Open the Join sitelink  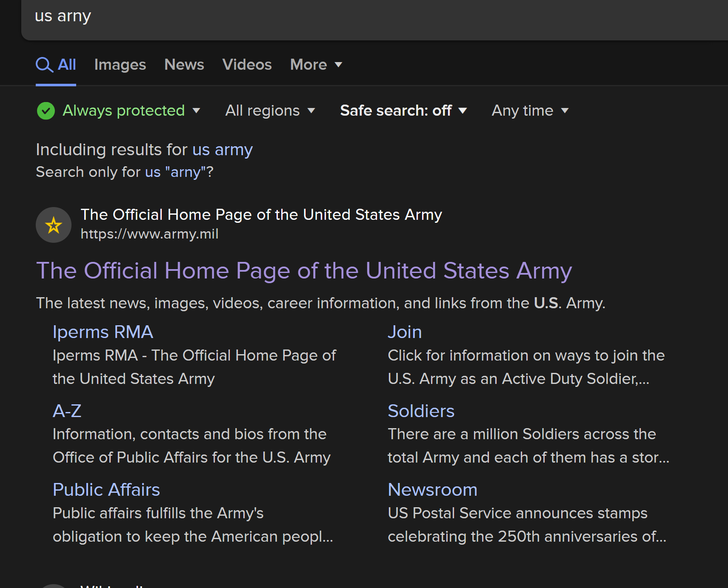405,332
